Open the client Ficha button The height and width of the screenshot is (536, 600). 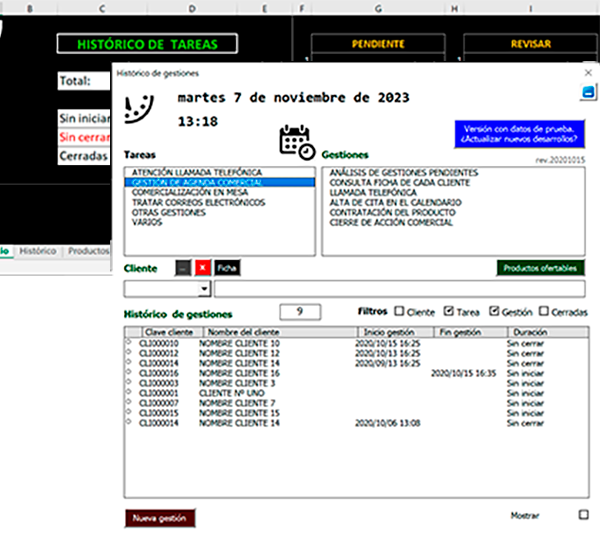click(227, 268)
